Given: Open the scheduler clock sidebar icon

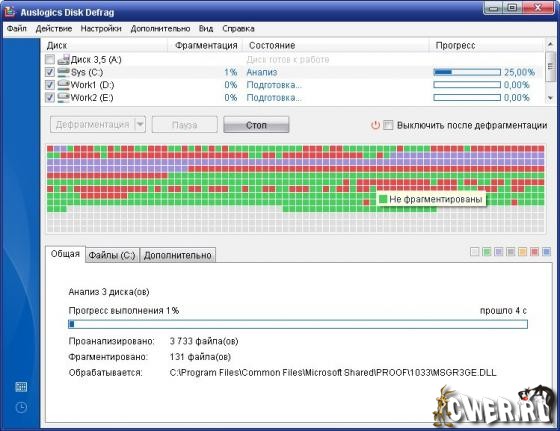Looking at the screenshot, I should pyautogui.click(x=21, y=407).
